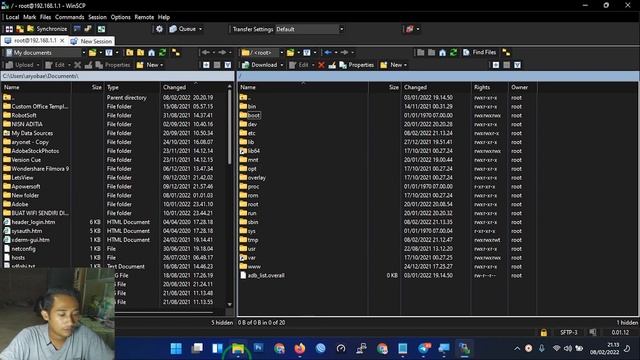Open the Local menu

pos(12,17)
